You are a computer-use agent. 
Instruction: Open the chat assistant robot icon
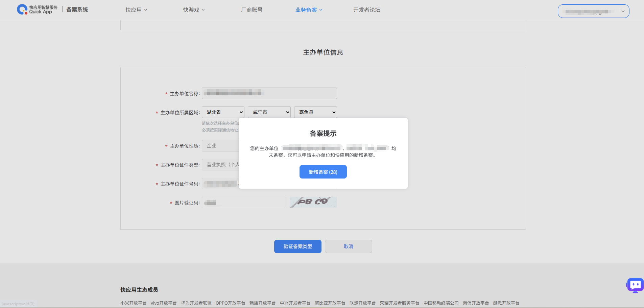pos(635,285)
